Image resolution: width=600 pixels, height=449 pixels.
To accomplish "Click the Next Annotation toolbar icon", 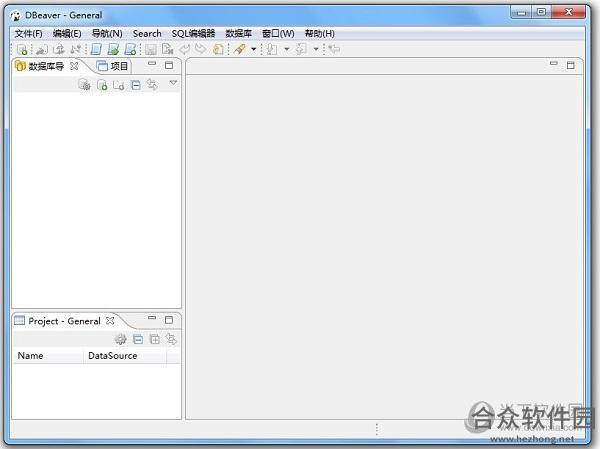I will point(272,49).
